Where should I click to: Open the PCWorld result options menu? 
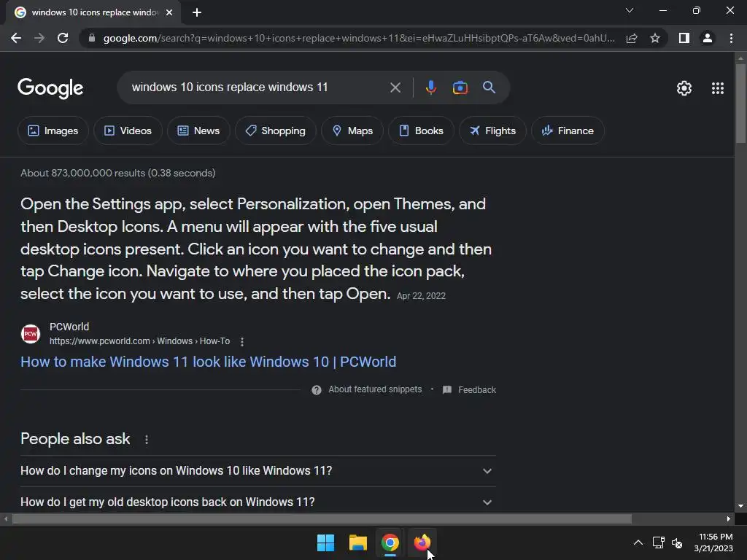[242, 341]
